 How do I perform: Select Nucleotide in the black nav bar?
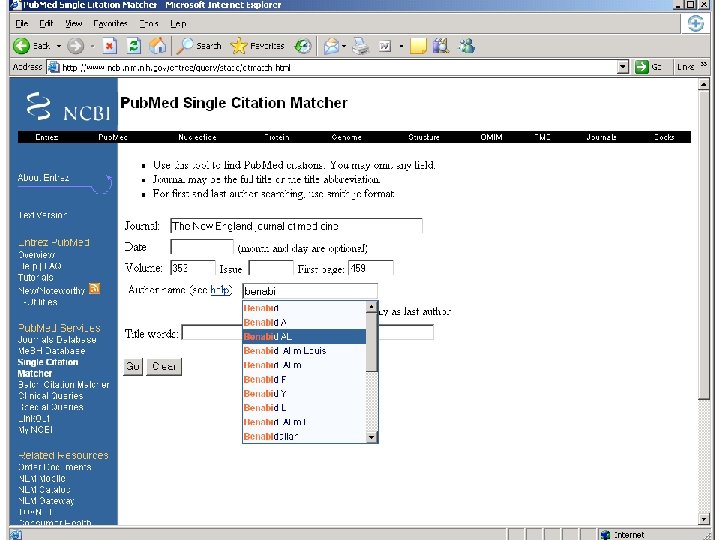click(197, 137)
